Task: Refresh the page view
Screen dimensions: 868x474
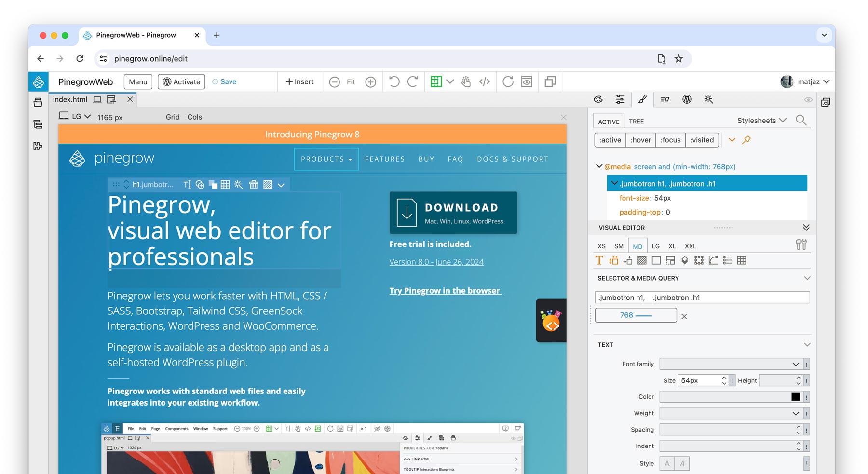Action: (x=508, y=81)
